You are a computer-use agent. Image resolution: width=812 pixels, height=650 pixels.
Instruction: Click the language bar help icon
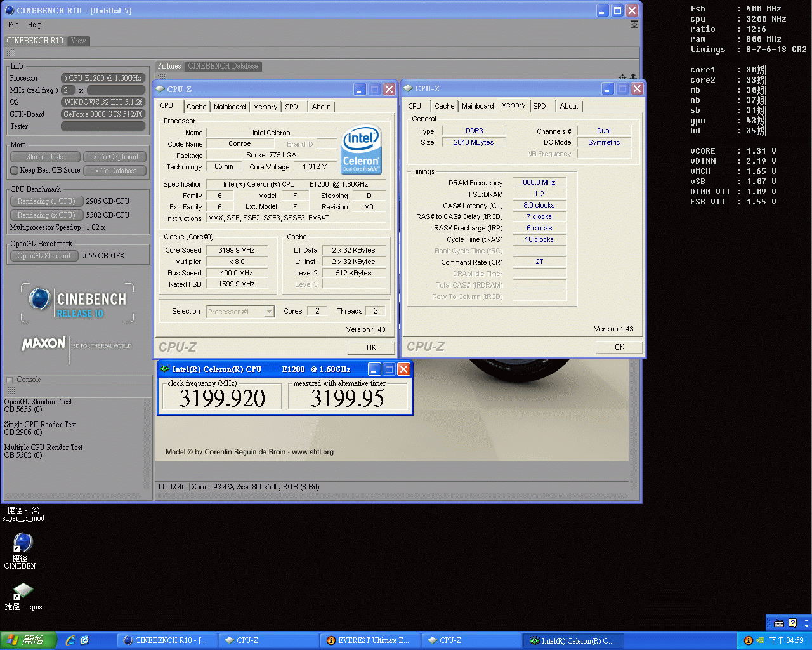pyautogui.click(x=792, y=623)
